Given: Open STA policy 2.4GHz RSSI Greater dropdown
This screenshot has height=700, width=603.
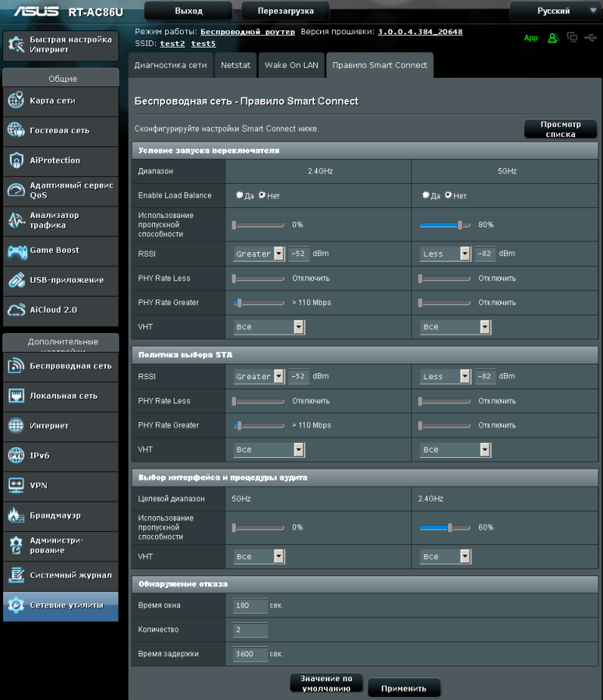Looking at the screenshot, I should point(259,376).
